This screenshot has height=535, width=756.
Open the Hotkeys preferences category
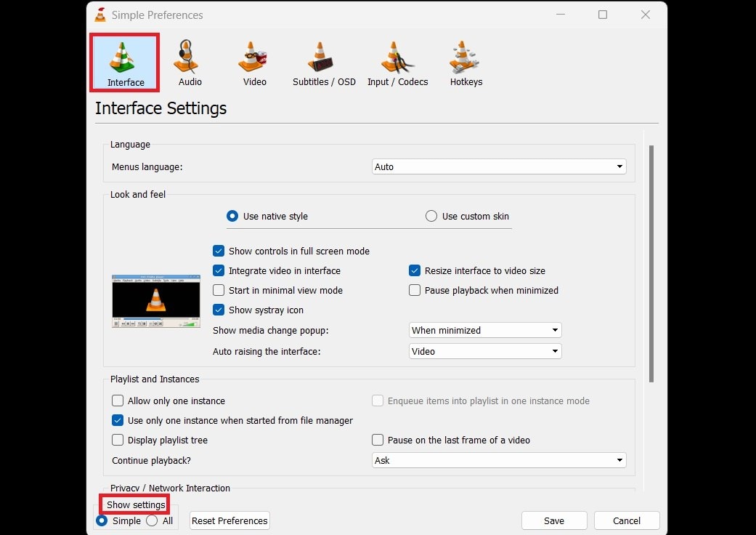point(466,63)
